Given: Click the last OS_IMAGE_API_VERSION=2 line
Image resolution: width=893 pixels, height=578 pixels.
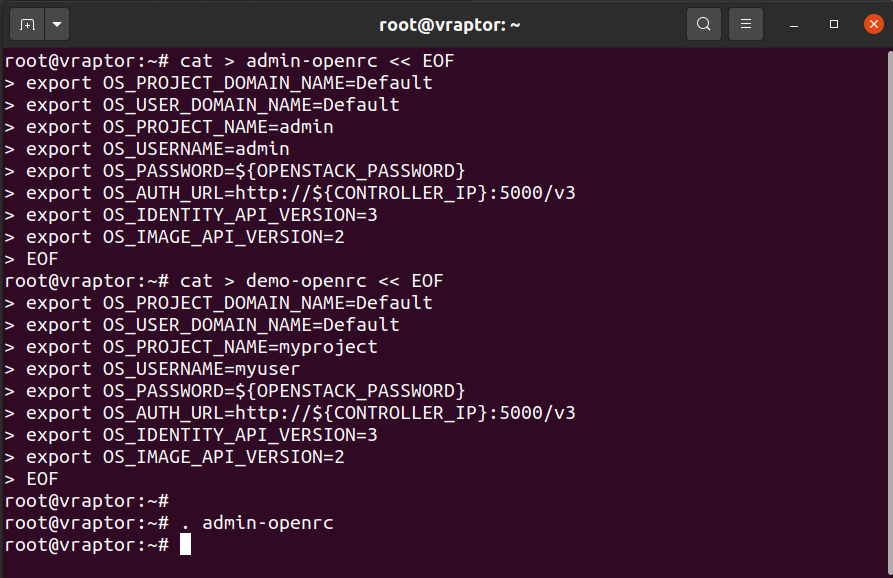Looking at the screenshot, I should 174,457.
